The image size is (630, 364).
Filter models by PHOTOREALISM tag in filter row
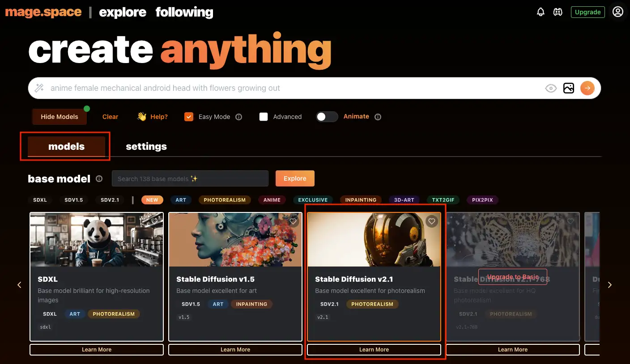225,200
